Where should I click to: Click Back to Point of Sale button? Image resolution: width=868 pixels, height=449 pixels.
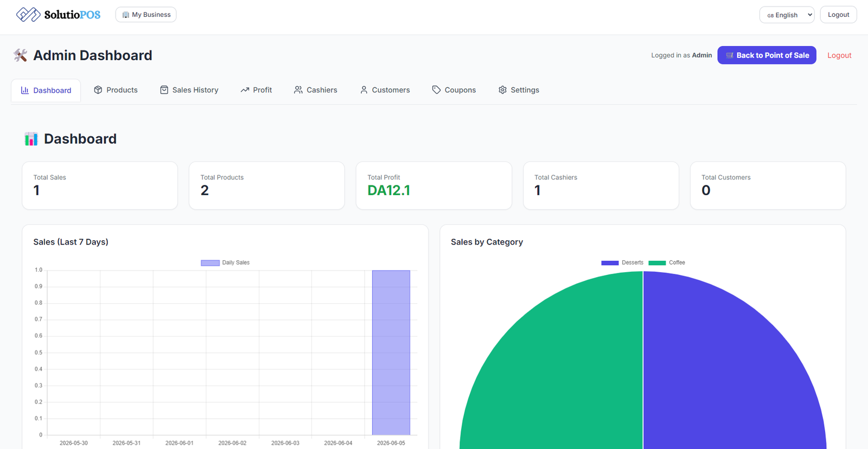767,55
